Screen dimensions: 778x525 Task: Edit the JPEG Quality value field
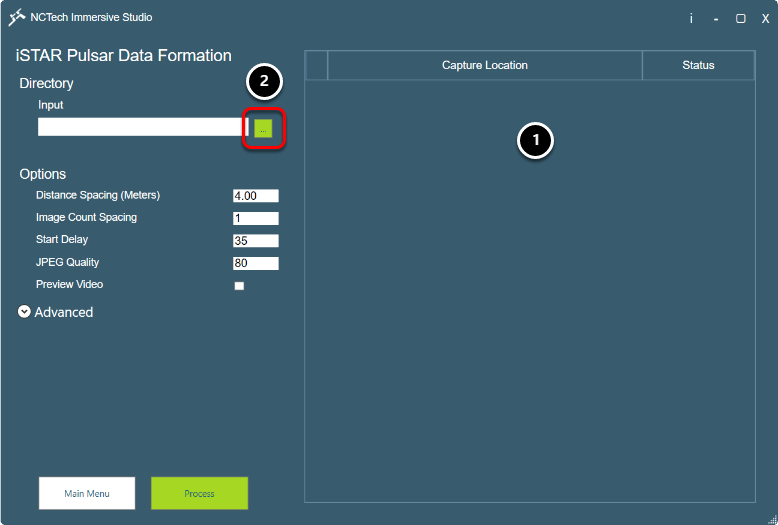[256, 263]
